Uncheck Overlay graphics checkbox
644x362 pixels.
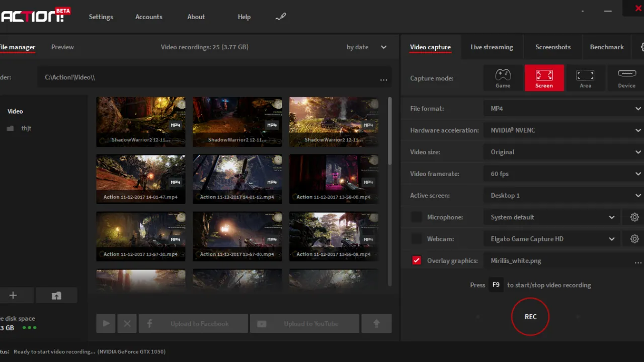click(417, 260)
